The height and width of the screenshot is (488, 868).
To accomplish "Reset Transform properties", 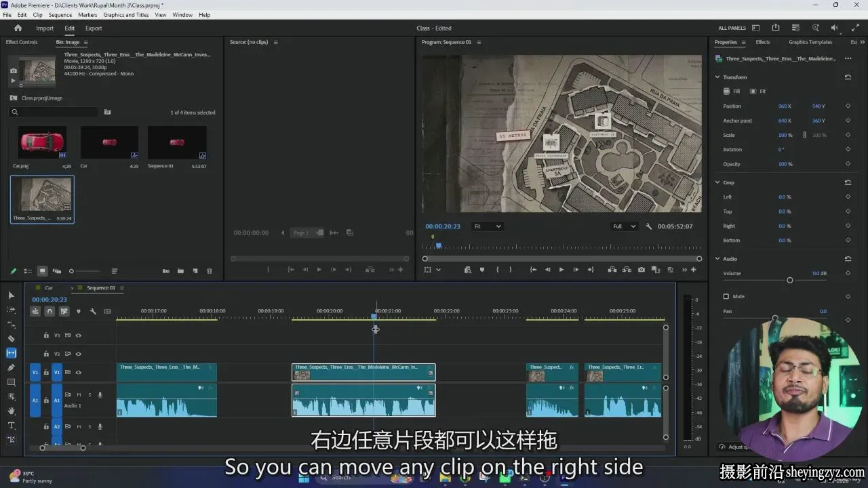I will 848,77.
